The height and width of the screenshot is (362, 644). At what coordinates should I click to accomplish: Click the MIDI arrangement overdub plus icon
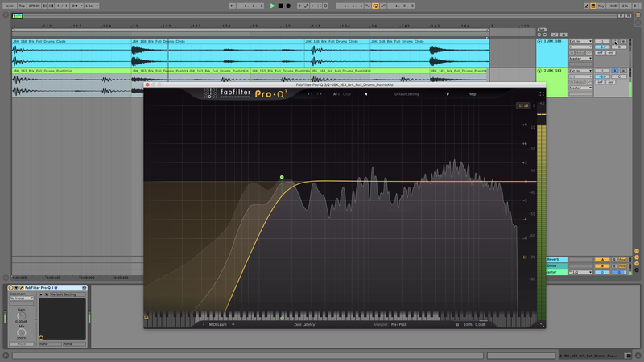point(299,6)
